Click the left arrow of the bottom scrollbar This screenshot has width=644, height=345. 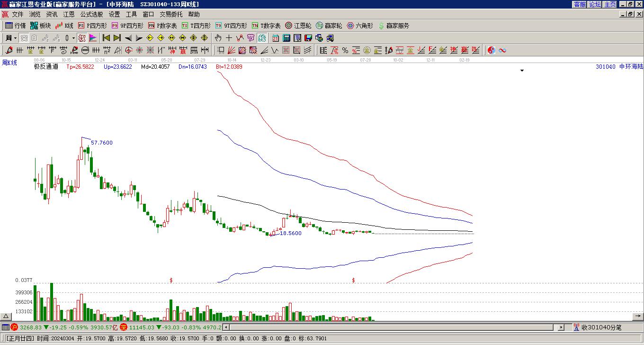(x=226, y=327)
